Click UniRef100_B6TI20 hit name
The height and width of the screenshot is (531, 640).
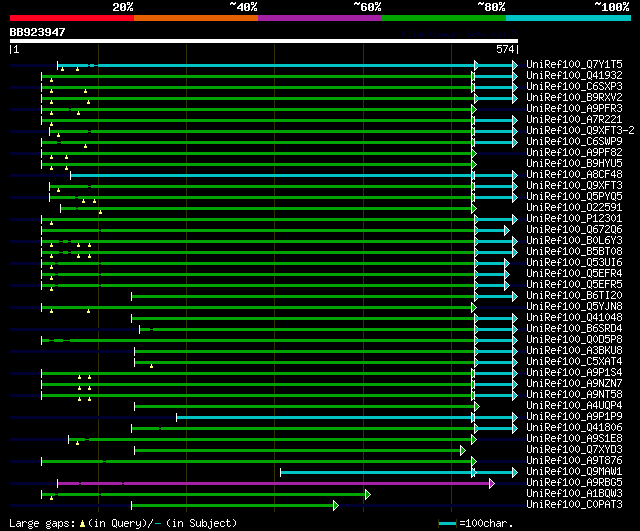coord(574,296)
